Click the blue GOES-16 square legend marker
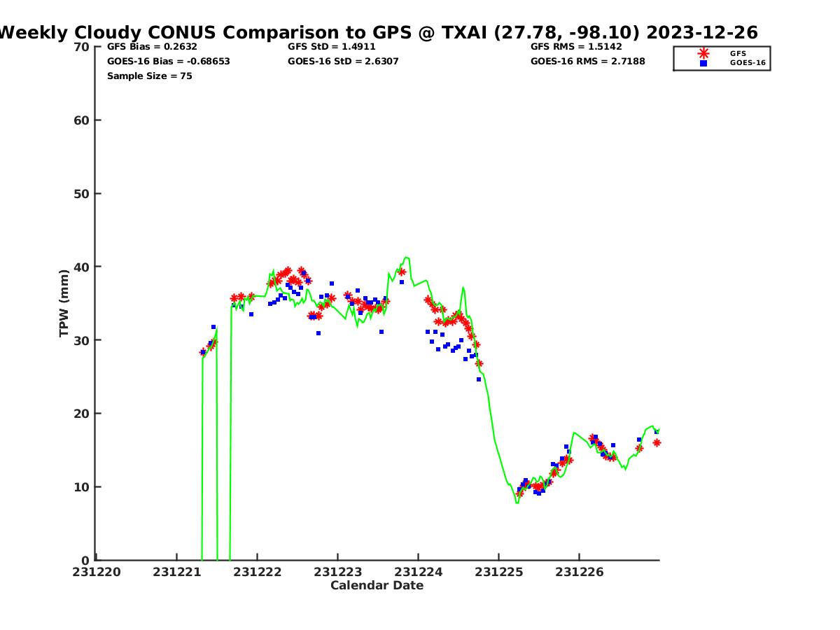 [x=703, y=63]
